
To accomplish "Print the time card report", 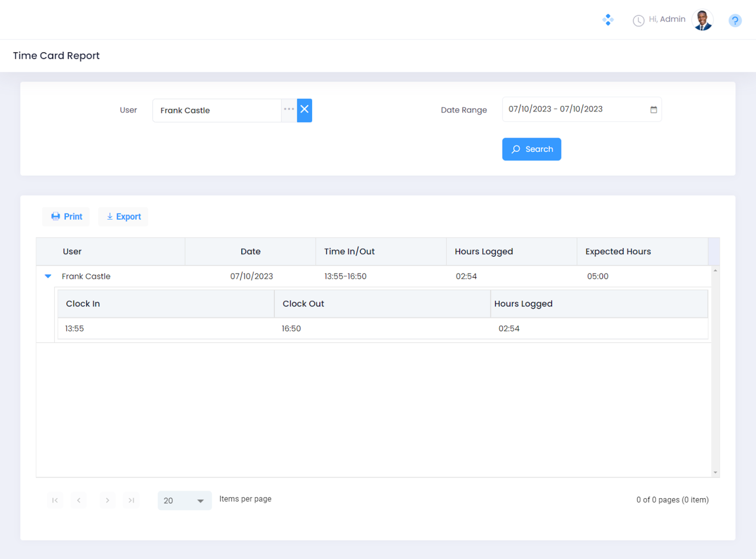I will click(66, 216).
